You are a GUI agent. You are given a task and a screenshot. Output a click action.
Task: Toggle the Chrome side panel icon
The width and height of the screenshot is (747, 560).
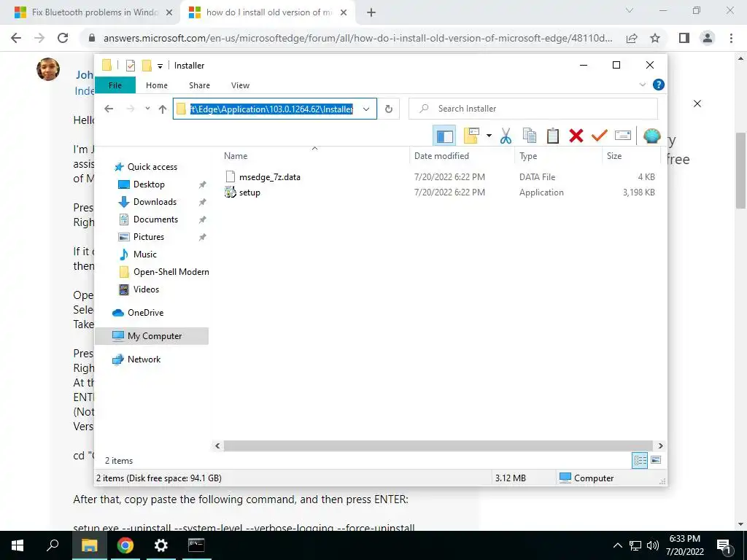coord(684,38)
